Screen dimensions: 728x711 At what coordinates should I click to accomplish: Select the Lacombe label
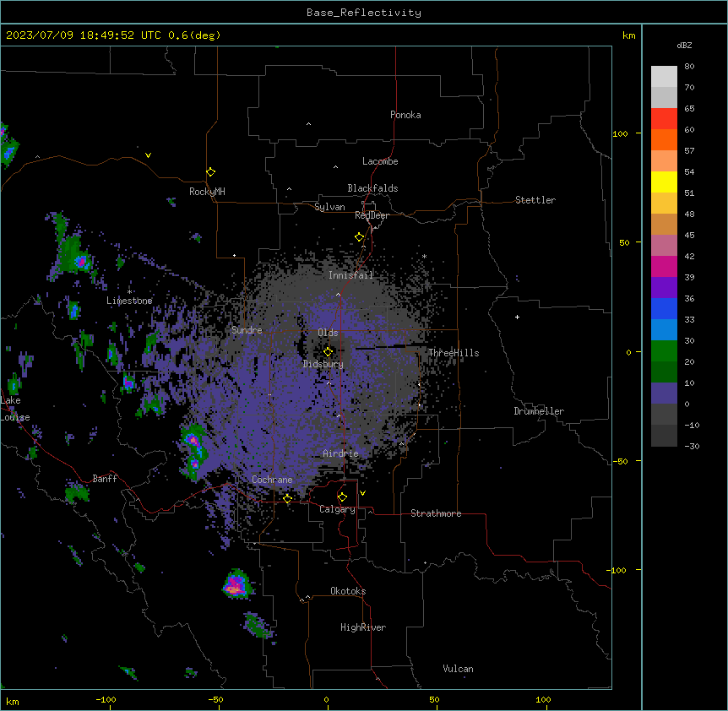tap(380, 161)
